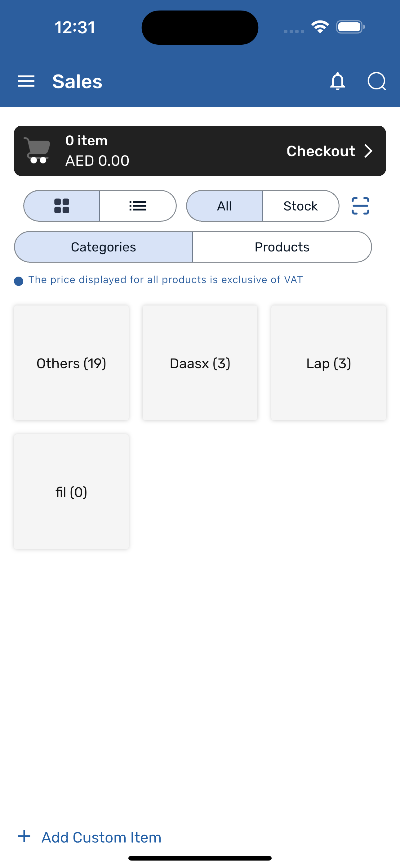Image resolution: width=400 pixels, height=868 pixels.
Task: Add Custom Item link
Action: pyautogui.click(x=101, y=837)
